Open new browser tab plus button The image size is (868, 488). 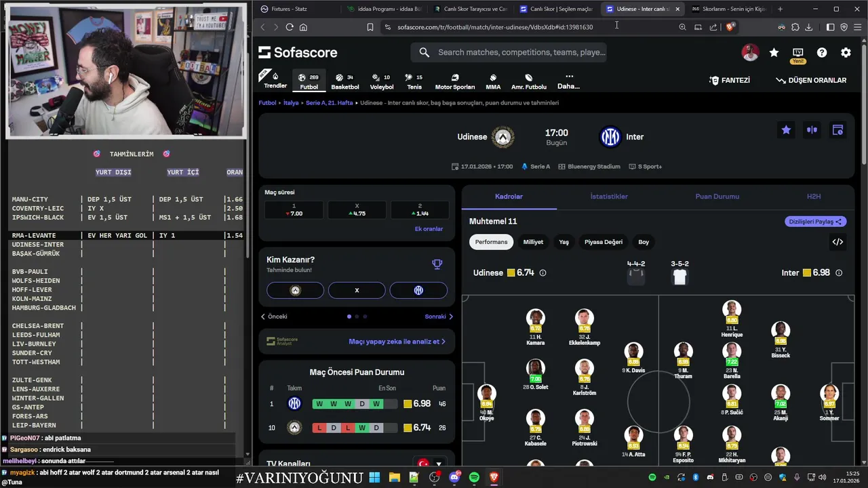[x=780, y=9]
